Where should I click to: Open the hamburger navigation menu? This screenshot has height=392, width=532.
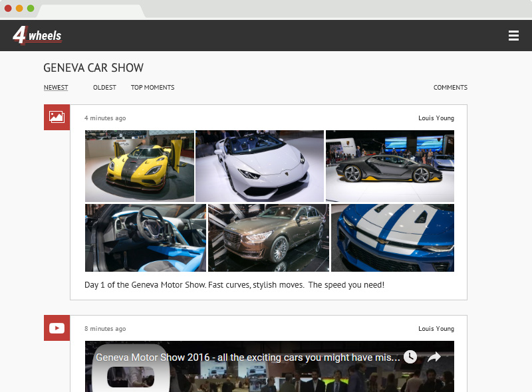coord(513,35)
